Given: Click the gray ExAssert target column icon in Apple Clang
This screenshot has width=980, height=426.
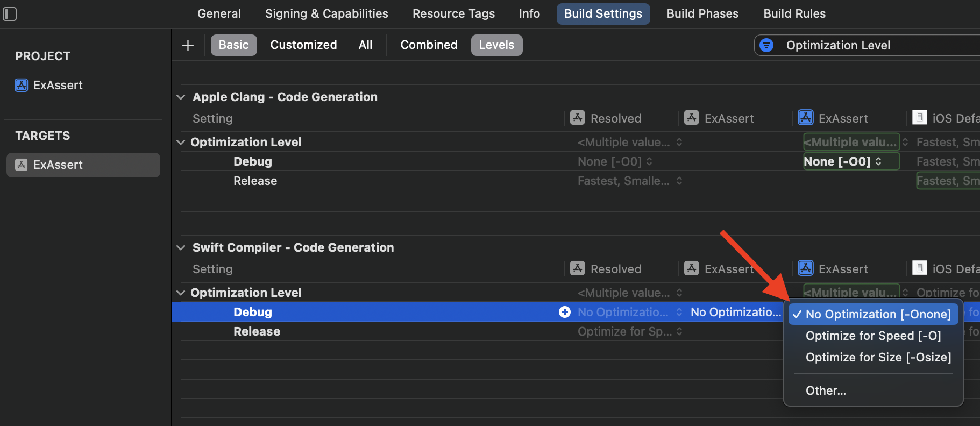Looking at the screenshot, I should [691, 118].
